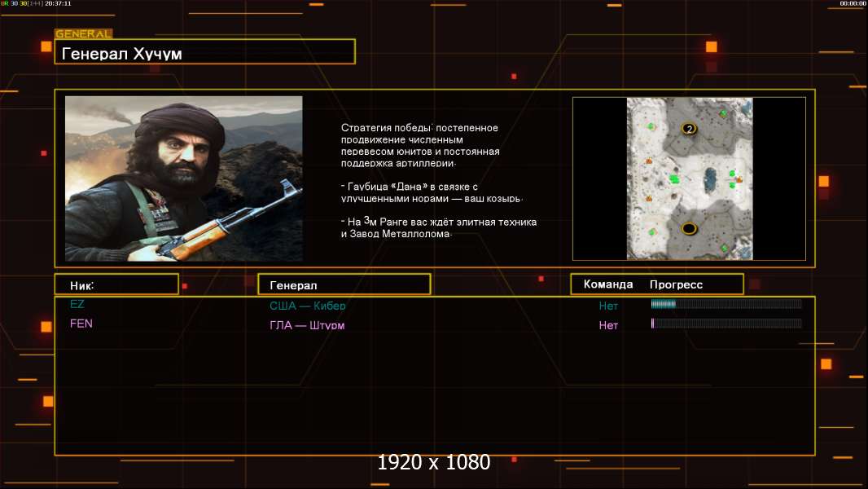This screenshot has width=868, height=489.
Task: Click FEN's pink loading progress bar
Action: click(726, 324)
